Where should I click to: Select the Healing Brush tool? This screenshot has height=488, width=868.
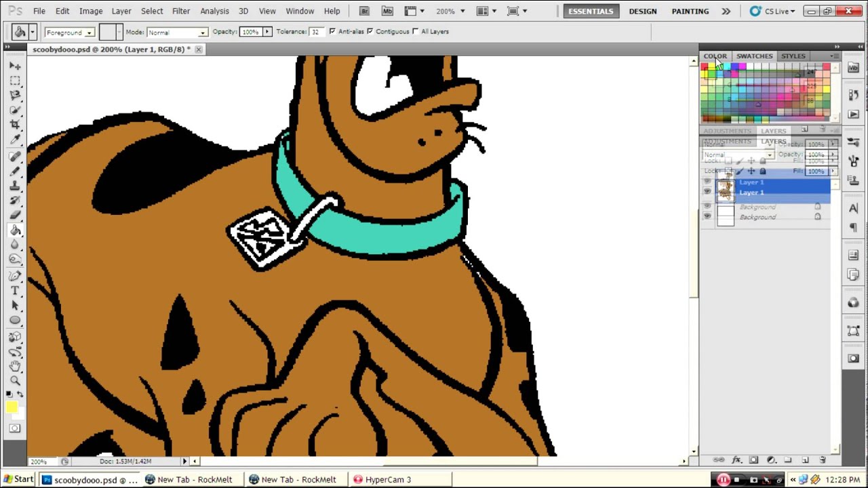15,157
